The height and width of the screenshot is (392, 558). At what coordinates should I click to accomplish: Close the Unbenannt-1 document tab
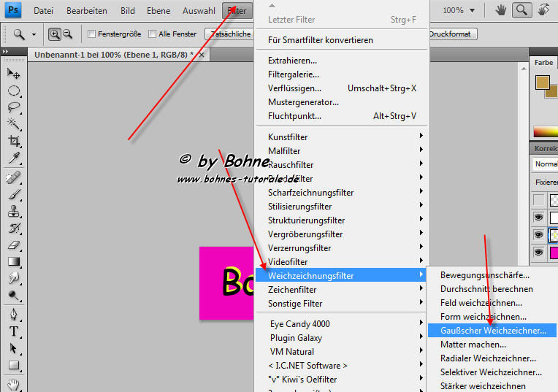tap(202, 54)
